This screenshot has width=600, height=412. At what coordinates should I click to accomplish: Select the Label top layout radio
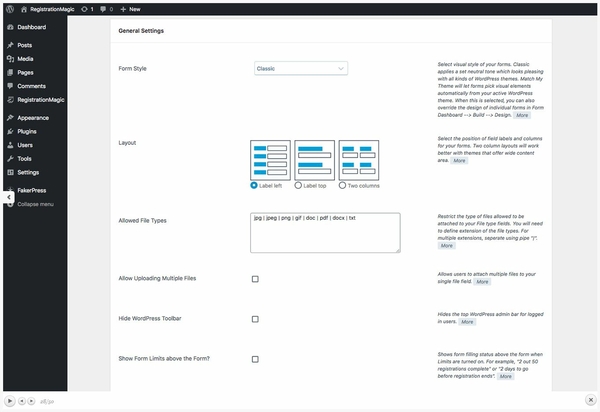click(298, 185)
